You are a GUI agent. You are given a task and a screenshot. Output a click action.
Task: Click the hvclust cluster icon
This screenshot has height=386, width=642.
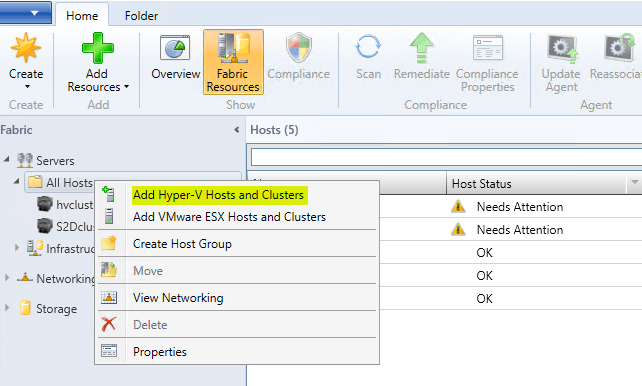click(x=45, y=204)
